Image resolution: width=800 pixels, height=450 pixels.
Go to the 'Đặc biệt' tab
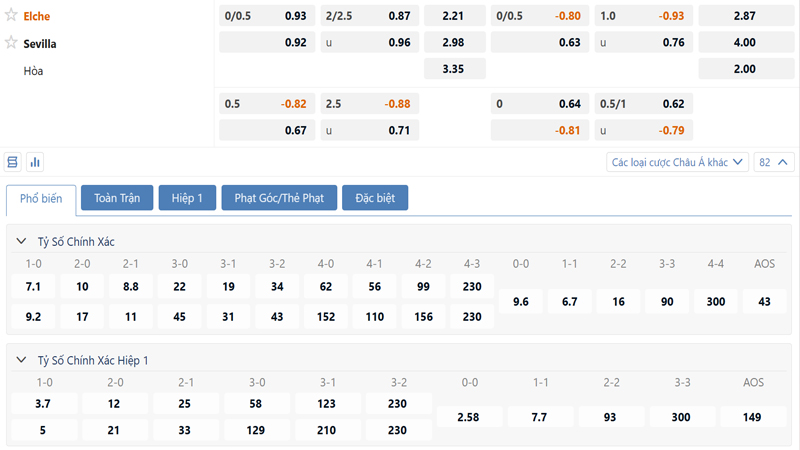tap(374, 198)
